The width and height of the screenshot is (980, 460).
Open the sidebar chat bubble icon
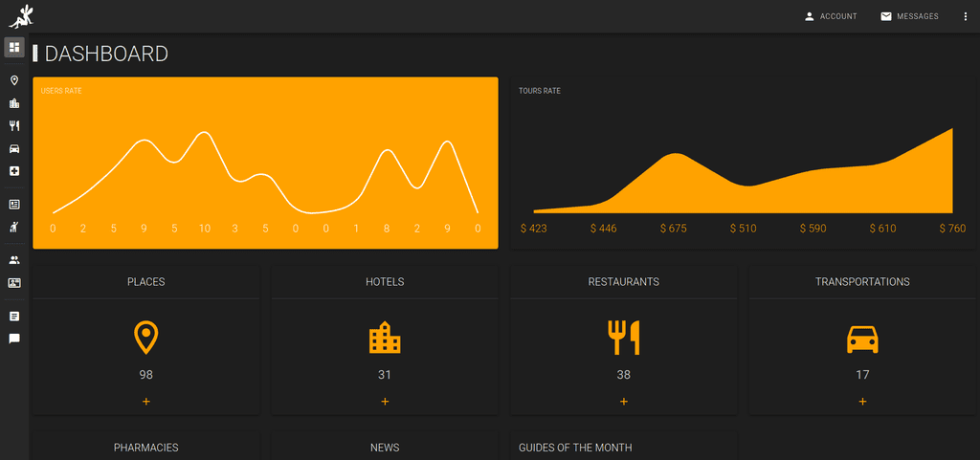(x=14, y=339)
